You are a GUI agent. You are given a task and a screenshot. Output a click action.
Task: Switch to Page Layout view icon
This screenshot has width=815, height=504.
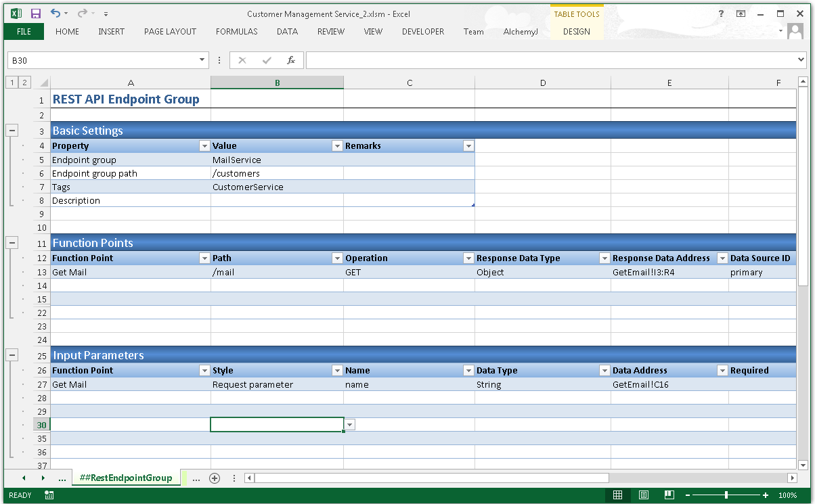tap(644, 495)
